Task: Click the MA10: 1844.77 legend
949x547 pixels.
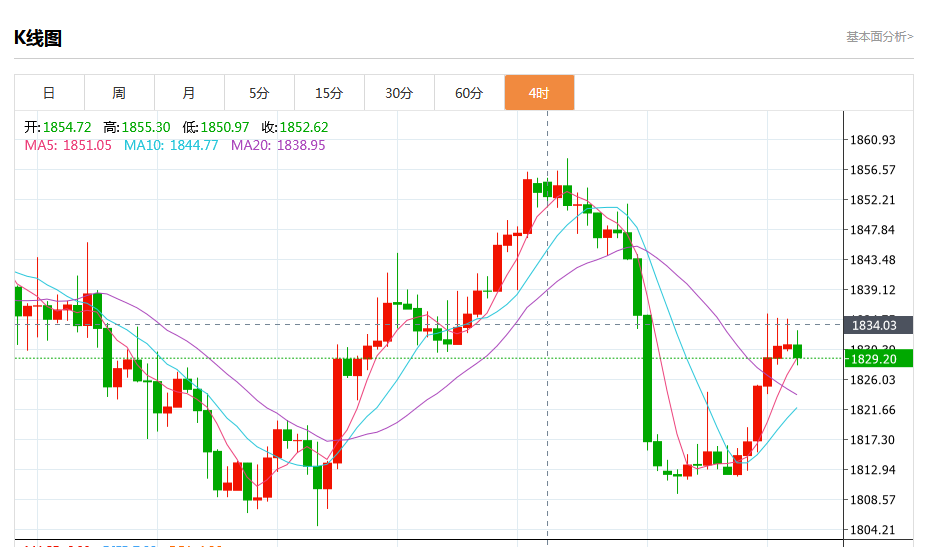Action: 171,145
